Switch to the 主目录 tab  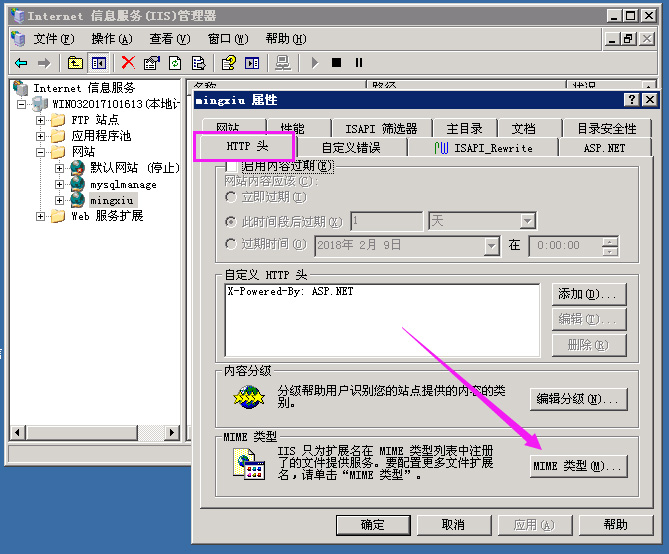(x=465, y=128)
